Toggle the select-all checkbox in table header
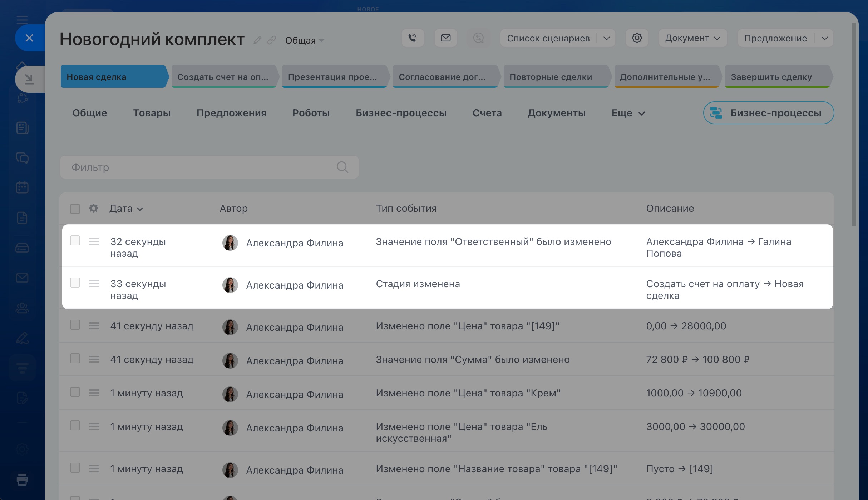This screenshot has height=500, width=868. tap(75, 209)
